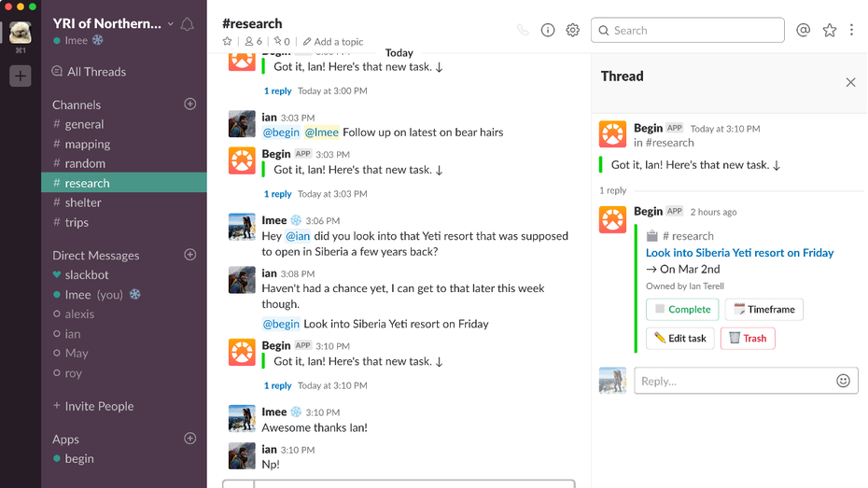Open the mapping channel
The image size is (868, 488).
click(x=124, y=144)
